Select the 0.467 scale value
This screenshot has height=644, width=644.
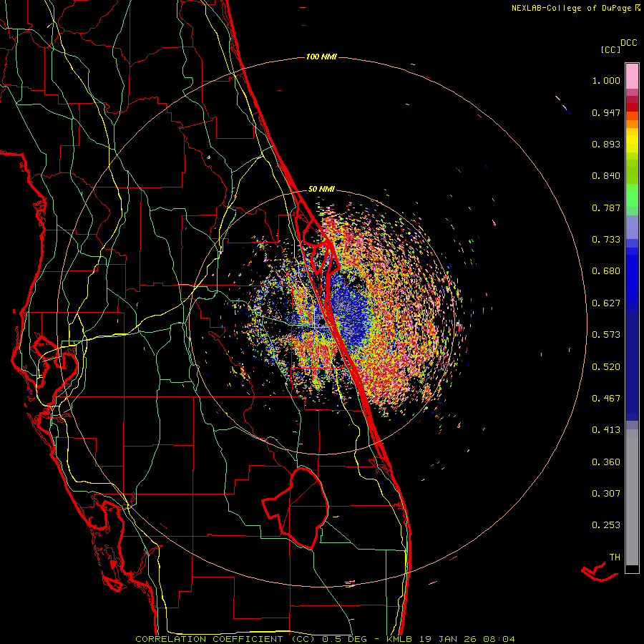point(606,399)
